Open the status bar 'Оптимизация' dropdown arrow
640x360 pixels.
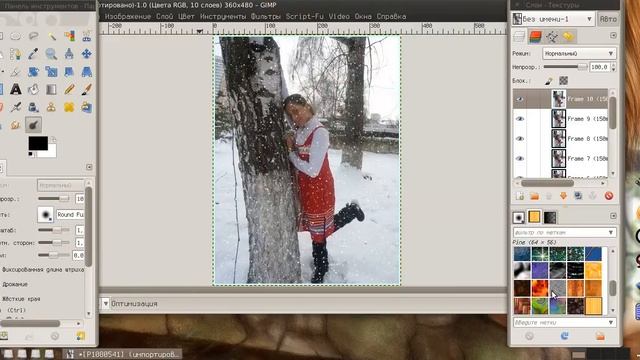pyautogui.click(x=106, y=304)
